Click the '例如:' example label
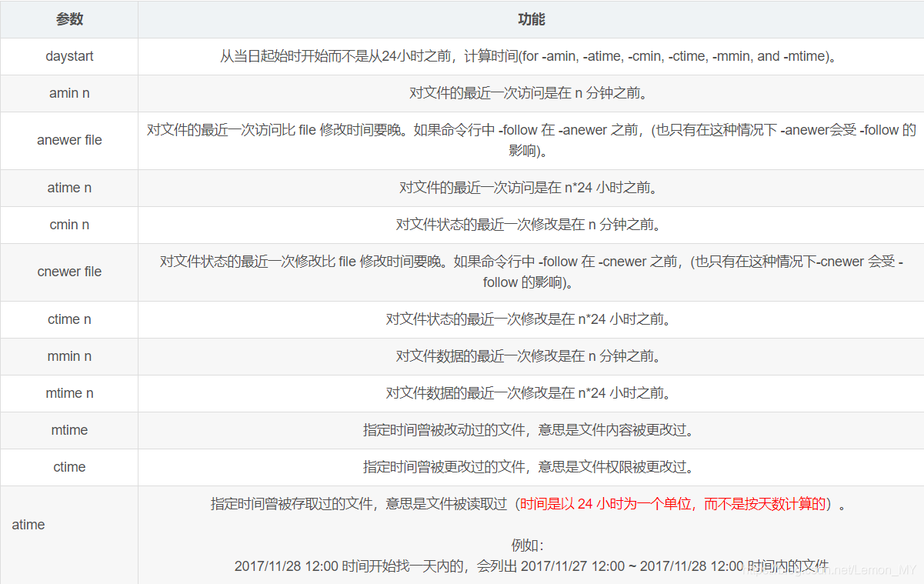 [528, 545]
